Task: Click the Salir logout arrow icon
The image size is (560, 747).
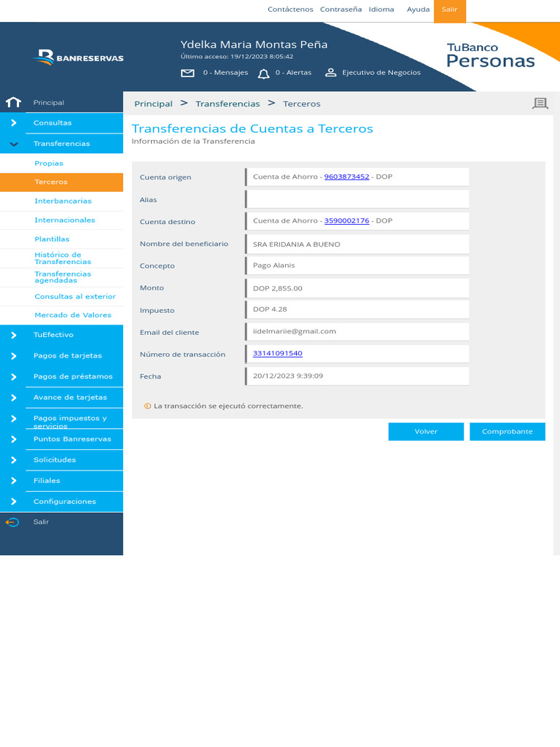Action: click(x=12, y=522)
